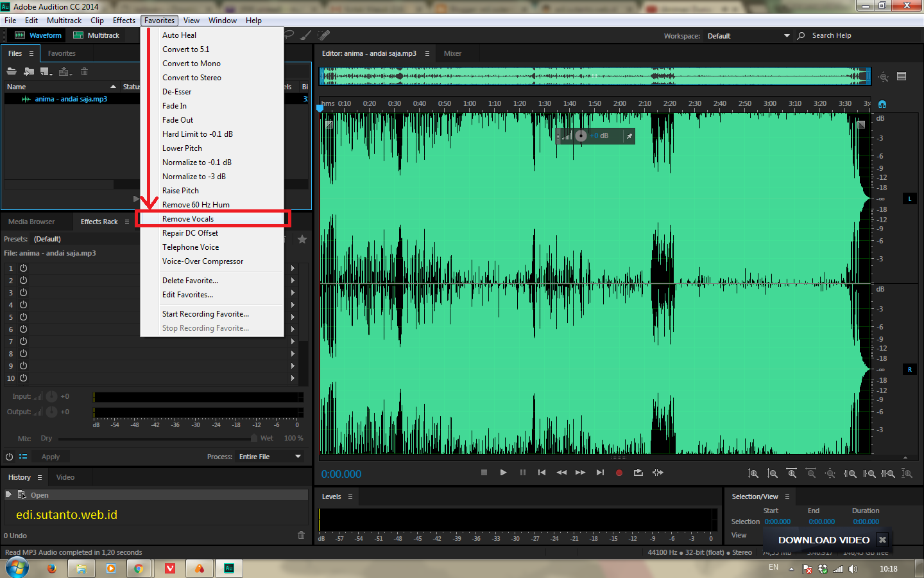Toggle Loop Playback icon

pyautogui.click(x=638, y=473)
